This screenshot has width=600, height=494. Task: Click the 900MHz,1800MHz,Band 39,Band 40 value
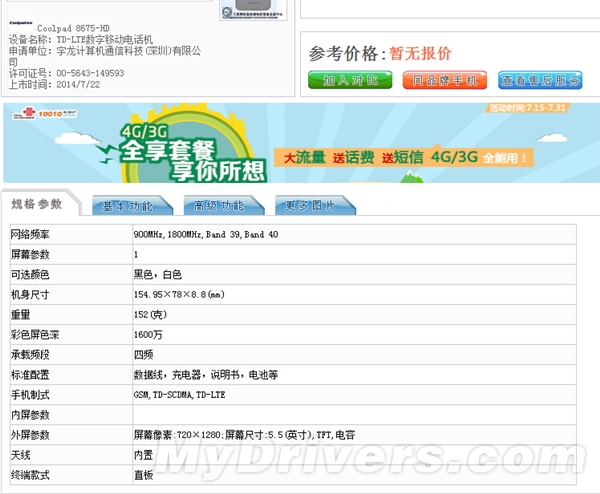pos(206,235)
